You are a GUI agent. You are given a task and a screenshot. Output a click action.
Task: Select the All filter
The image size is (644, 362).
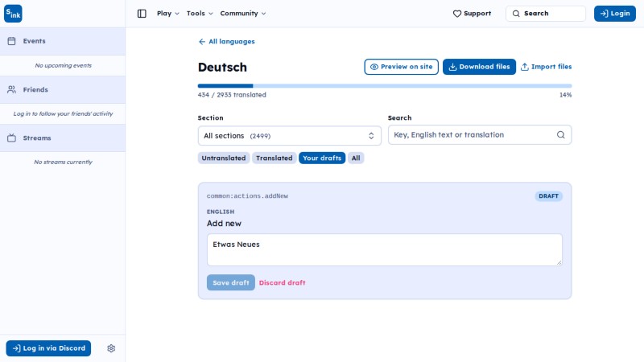click(x=356, y=158)
